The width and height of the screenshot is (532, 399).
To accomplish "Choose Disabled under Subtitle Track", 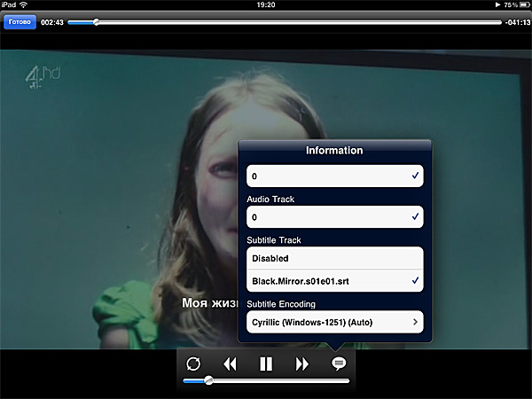I will pos(334,259).
